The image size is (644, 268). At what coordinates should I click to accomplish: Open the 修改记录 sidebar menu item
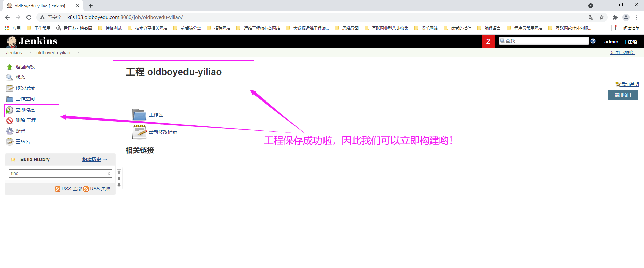[x=25, y=88]
